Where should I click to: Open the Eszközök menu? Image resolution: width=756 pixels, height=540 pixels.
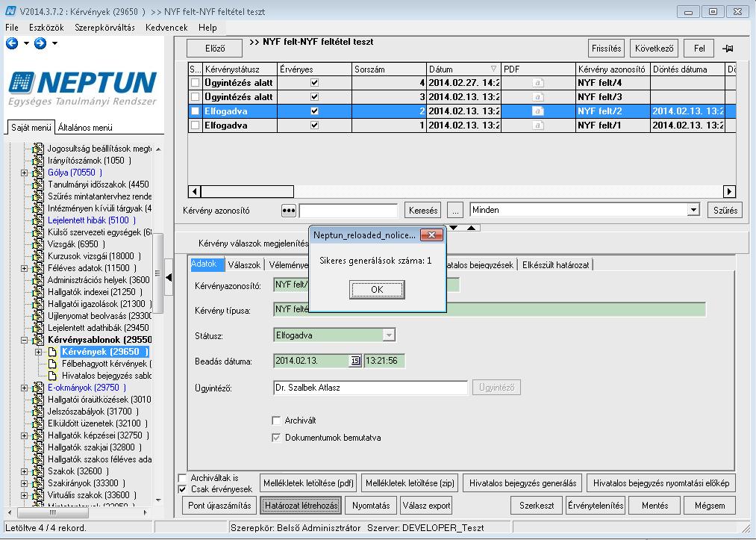coord(46,28)
